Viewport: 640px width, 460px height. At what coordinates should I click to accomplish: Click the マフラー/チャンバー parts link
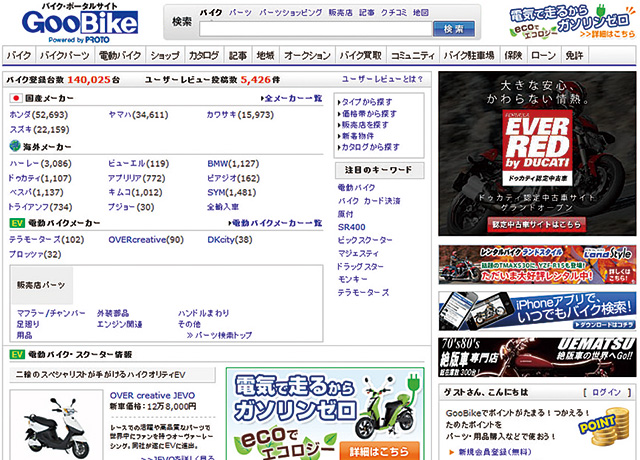(51, 313)
